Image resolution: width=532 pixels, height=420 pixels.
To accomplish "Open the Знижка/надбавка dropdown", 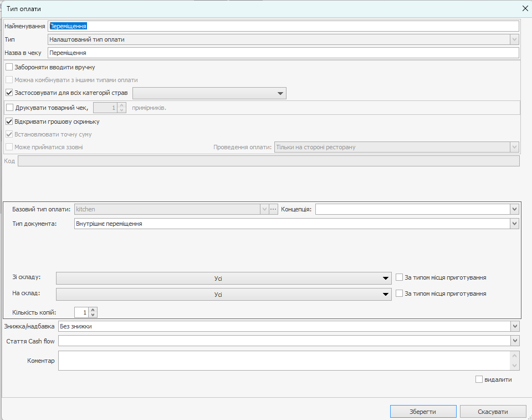I will (515, 326).
